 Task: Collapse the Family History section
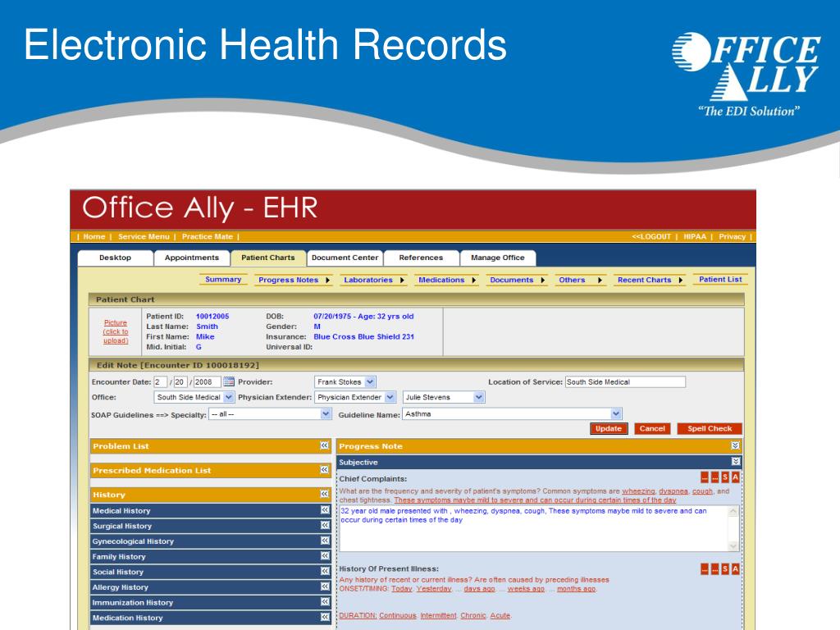[x=325, y=556]
